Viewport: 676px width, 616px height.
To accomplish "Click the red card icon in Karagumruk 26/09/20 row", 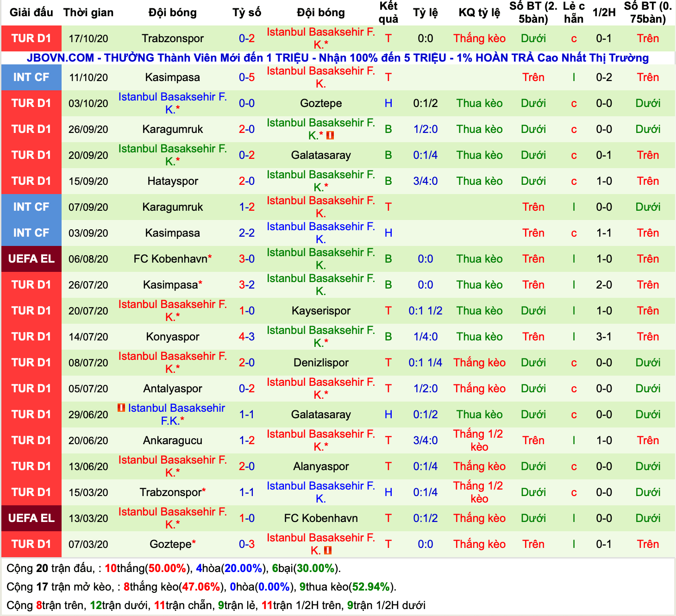I will [330, 136].
